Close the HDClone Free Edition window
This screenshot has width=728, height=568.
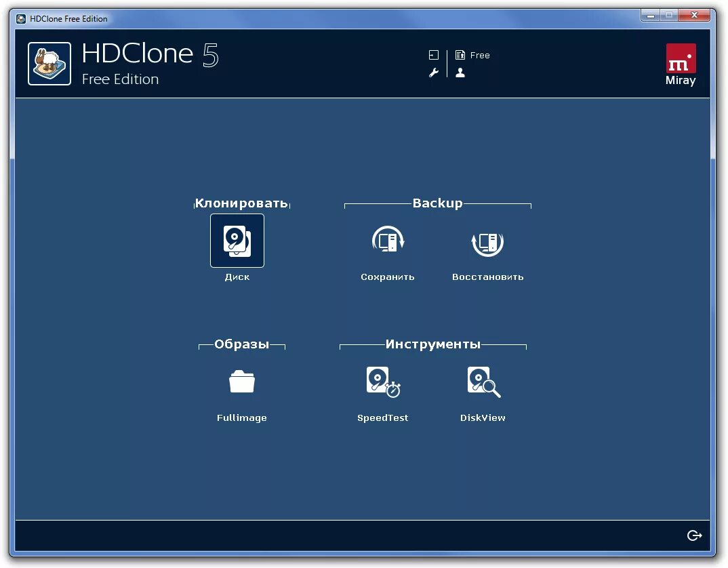(x=694, y=16)
